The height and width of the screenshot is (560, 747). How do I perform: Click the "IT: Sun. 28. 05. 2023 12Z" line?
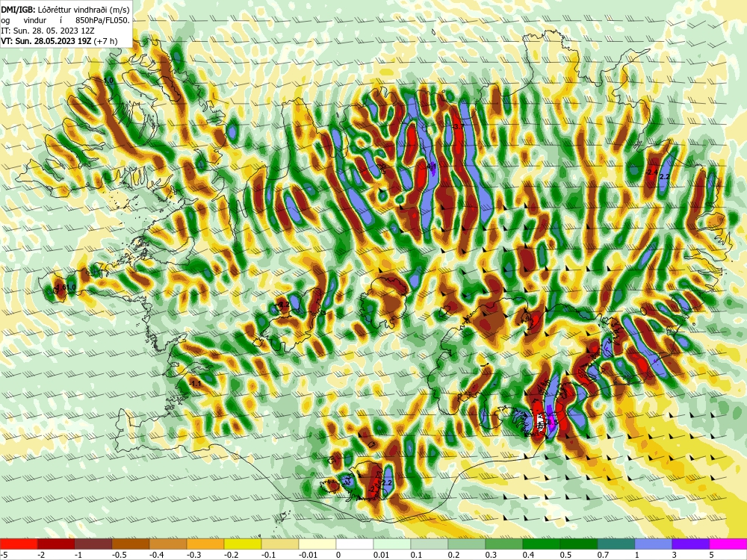point(48,31)
